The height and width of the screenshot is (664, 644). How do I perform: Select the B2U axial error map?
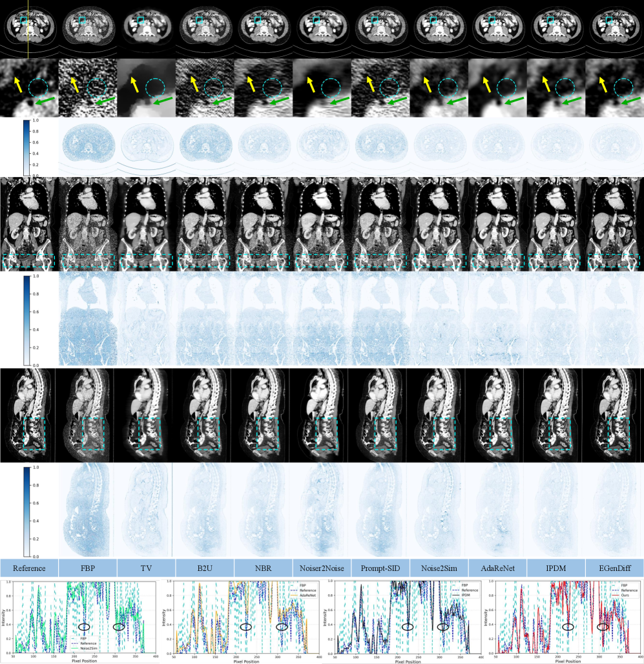tap(205, 147)
